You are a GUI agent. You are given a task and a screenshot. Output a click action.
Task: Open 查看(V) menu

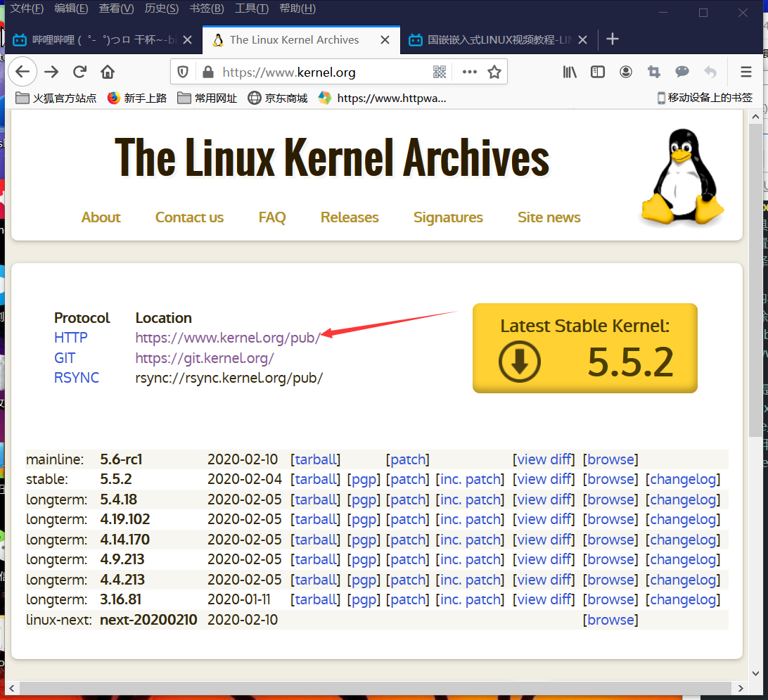[116, 8]
